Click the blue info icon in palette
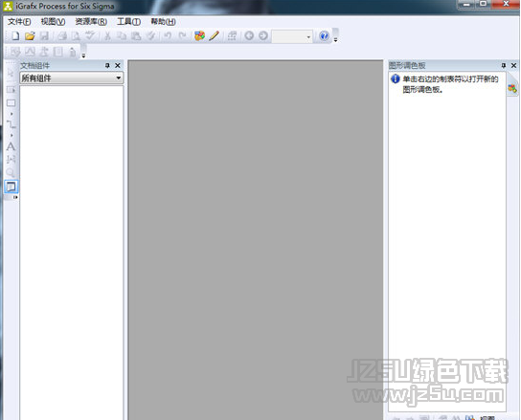521x420 pixels. 396,79
